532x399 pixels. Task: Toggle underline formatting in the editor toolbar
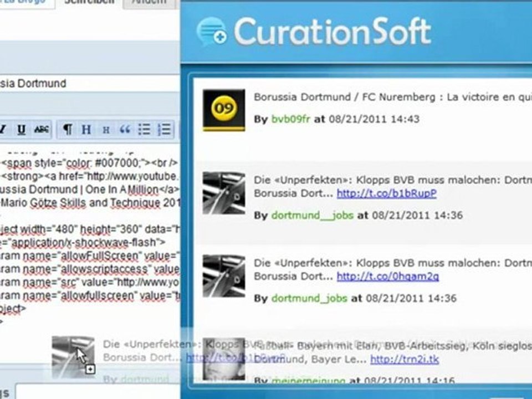pos(22,129)
